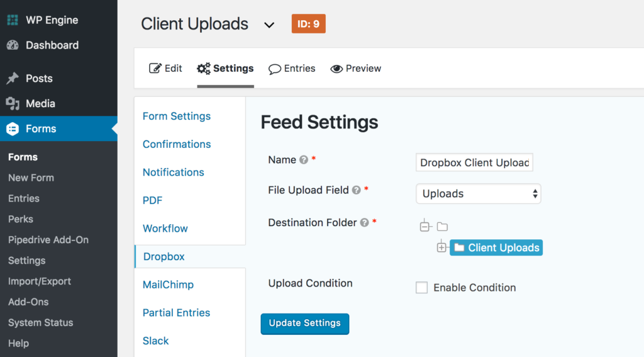Click the Dashboard gauge icon
Screen dimensions: 644x357
pos(13,45)
